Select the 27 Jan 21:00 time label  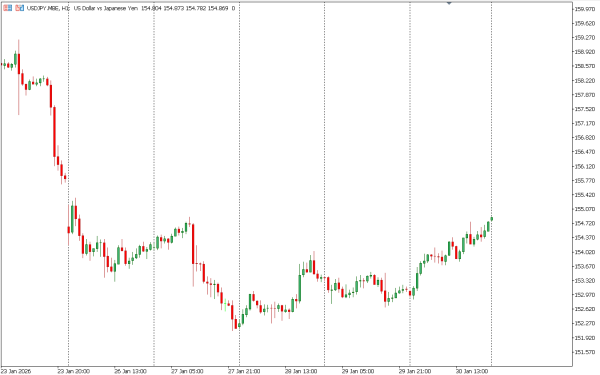pyautogui.click(x=244, y=371)
